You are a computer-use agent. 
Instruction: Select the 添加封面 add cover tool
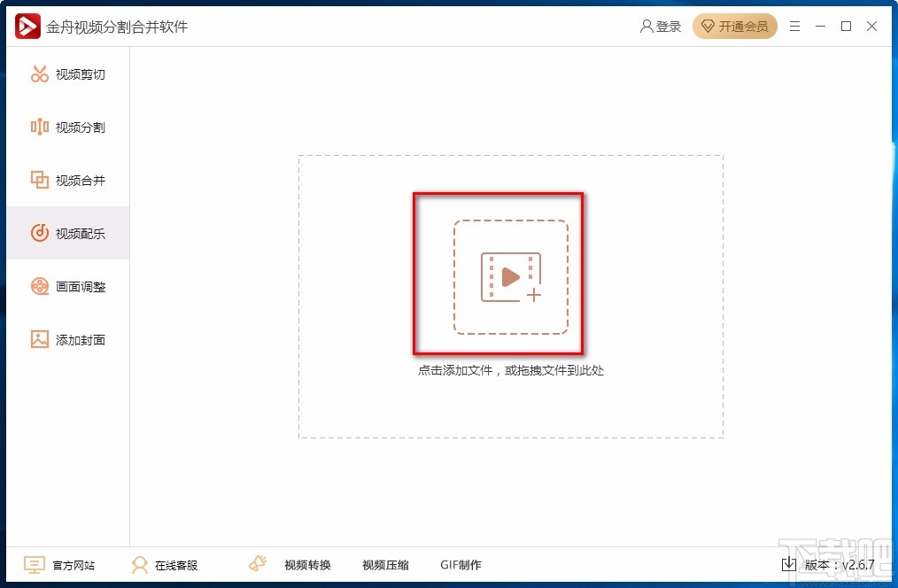[x=66, y=339]
